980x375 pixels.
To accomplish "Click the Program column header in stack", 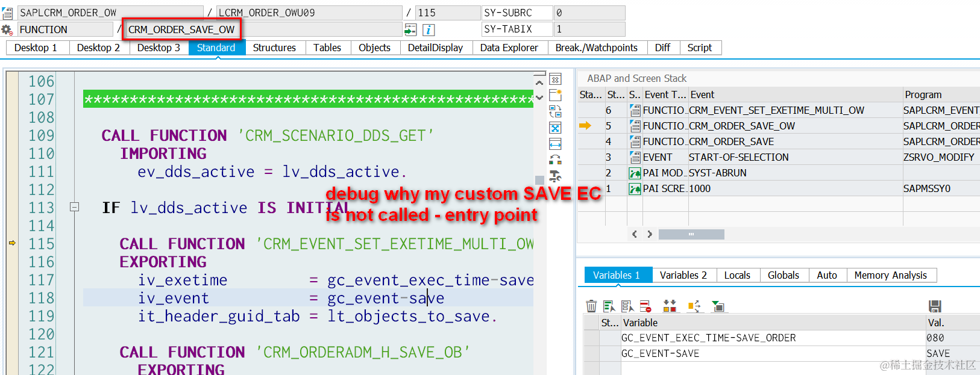I will point(941,95).
